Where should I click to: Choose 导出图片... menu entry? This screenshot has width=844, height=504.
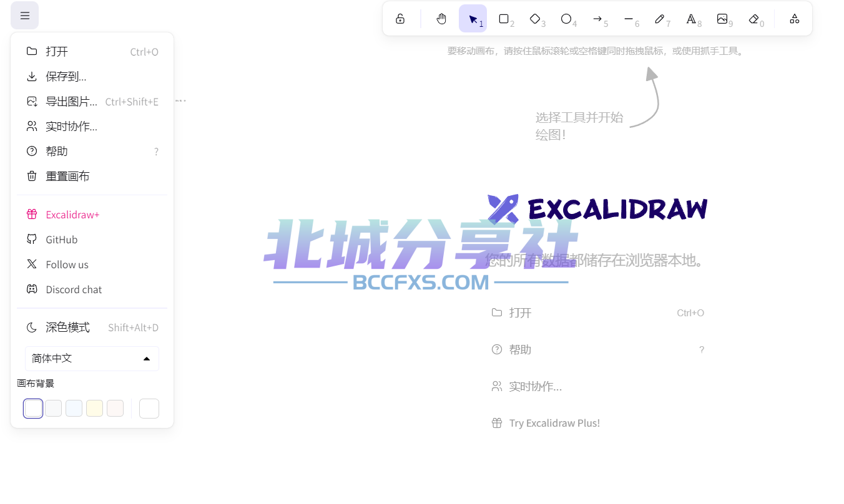pyautogui.click(x=92, y=101)
